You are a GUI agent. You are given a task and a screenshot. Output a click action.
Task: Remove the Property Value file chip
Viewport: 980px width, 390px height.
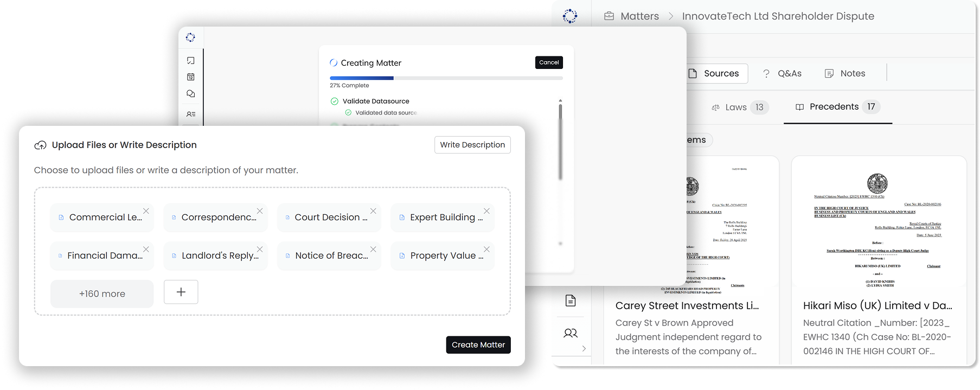point(486,250)
